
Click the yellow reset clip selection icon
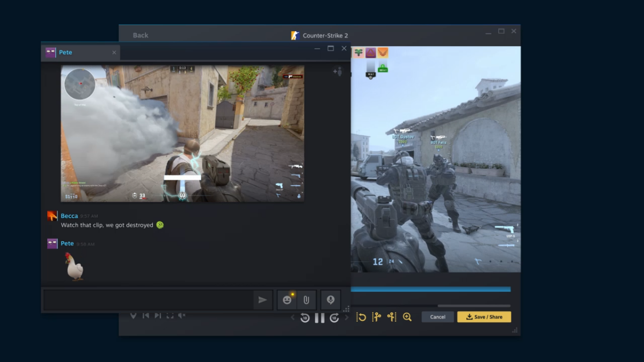(361, 317)
